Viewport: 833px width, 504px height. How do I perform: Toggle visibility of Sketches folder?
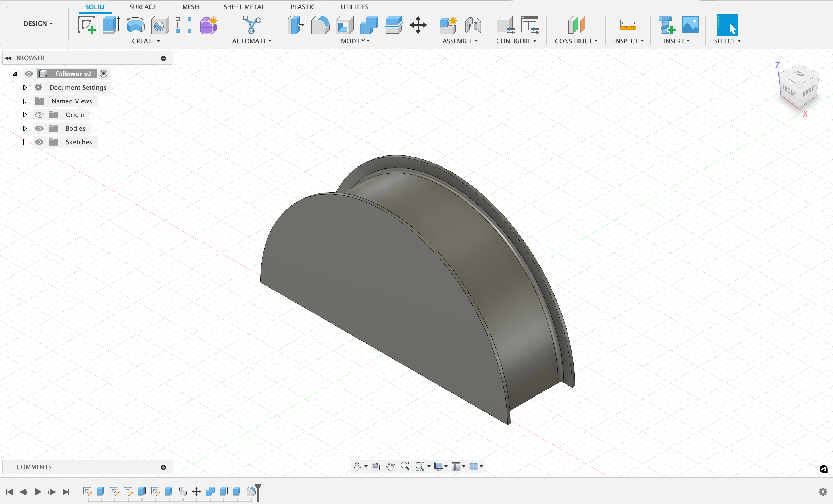point(38,141)
